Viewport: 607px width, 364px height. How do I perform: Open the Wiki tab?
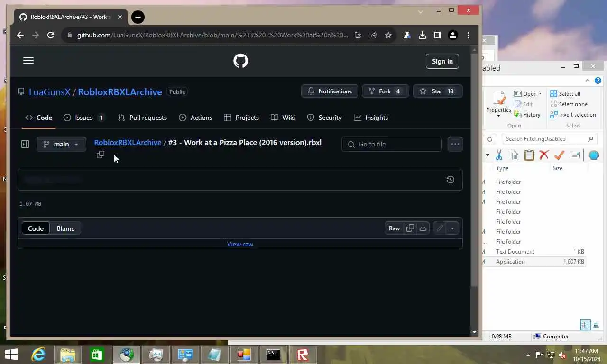coord(283,118)
